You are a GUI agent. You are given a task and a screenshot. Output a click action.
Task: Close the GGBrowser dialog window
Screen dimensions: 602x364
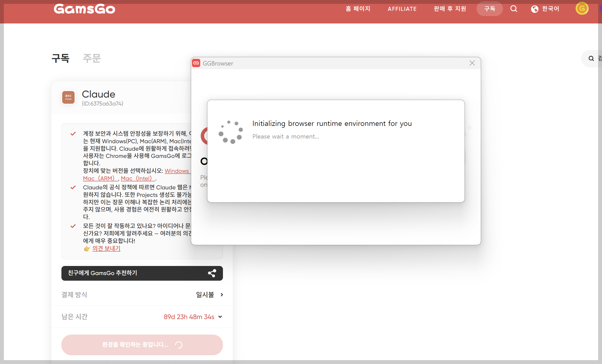point(472,63)
